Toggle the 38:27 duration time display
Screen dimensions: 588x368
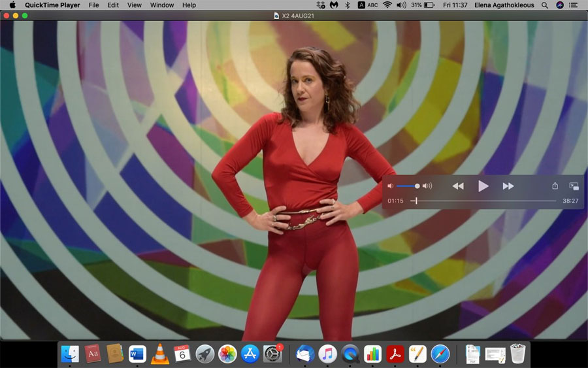570,201
